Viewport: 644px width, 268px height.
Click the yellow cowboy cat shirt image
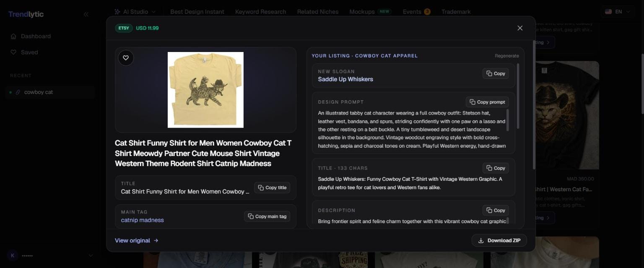pyautogui.click(x=205, y=90)
